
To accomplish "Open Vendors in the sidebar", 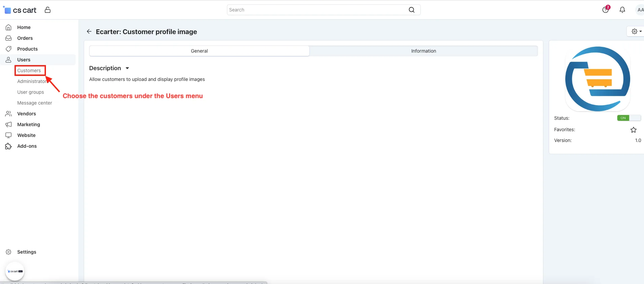I will click(x=27, y=114).
